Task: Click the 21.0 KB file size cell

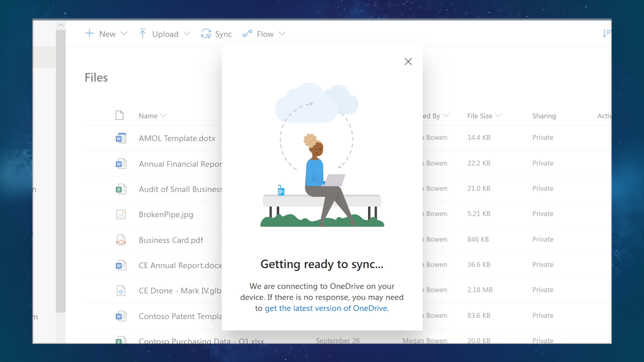Action: click(x=479, y=188)
